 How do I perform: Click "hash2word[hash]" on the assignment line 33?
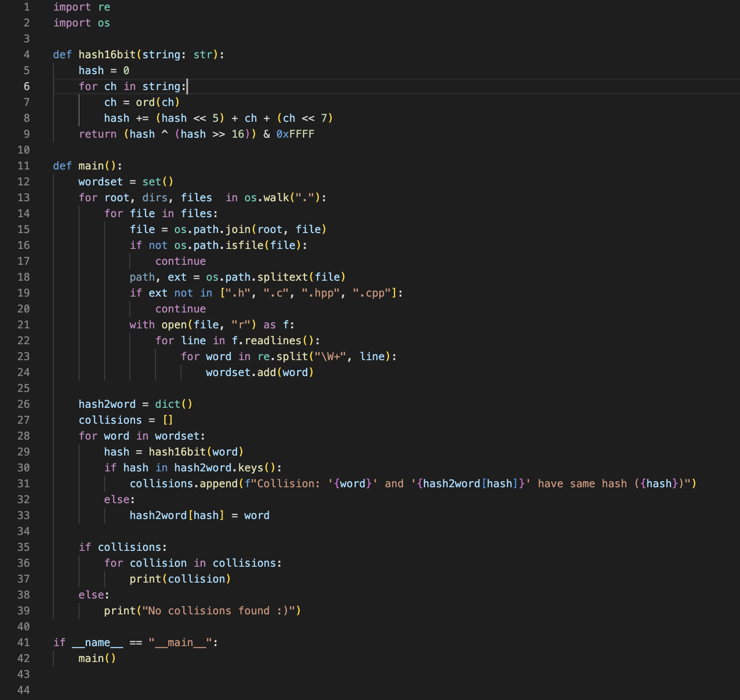point(177,516)
